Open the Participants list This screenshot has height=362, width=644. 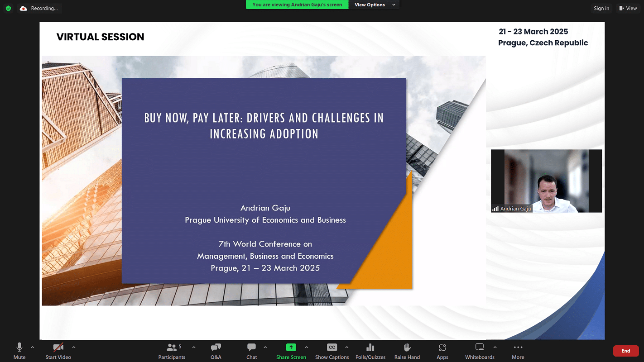point(172,351)
